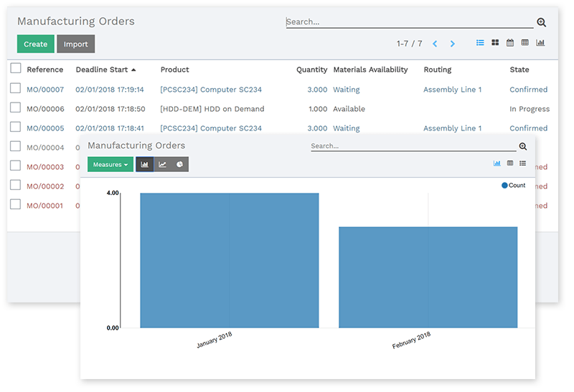574x392 pixels.
Task: Switch graph window to pivot view
Action: (510, 163)
